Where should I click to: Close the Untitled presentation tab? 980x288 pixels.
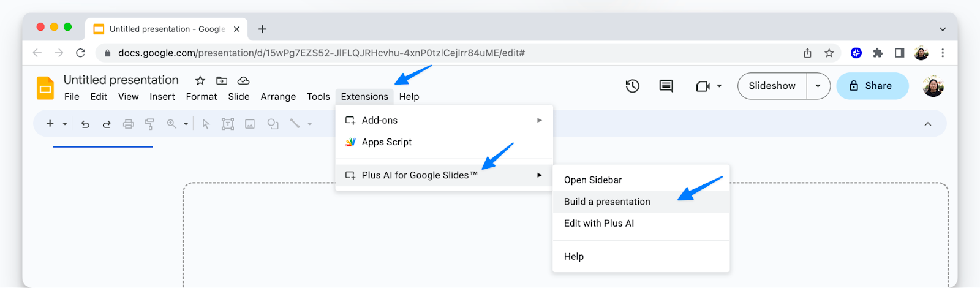coord(236,29)
